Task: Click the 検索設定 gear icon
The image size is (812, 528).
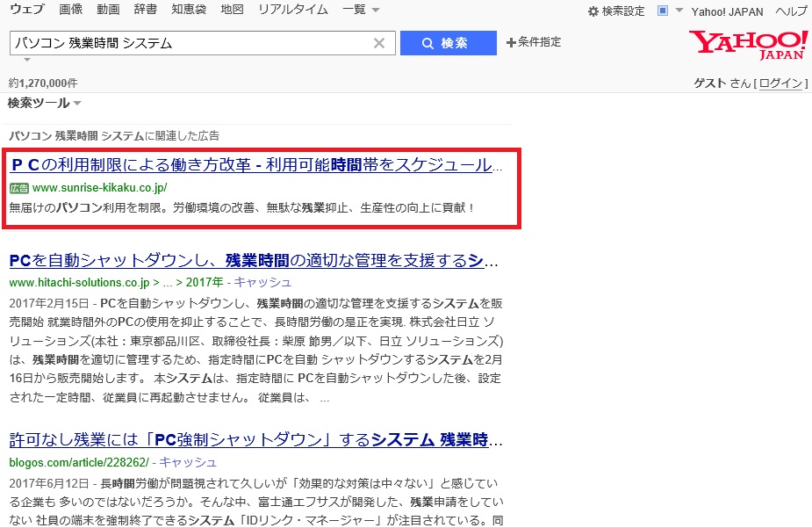Action: 593,11
